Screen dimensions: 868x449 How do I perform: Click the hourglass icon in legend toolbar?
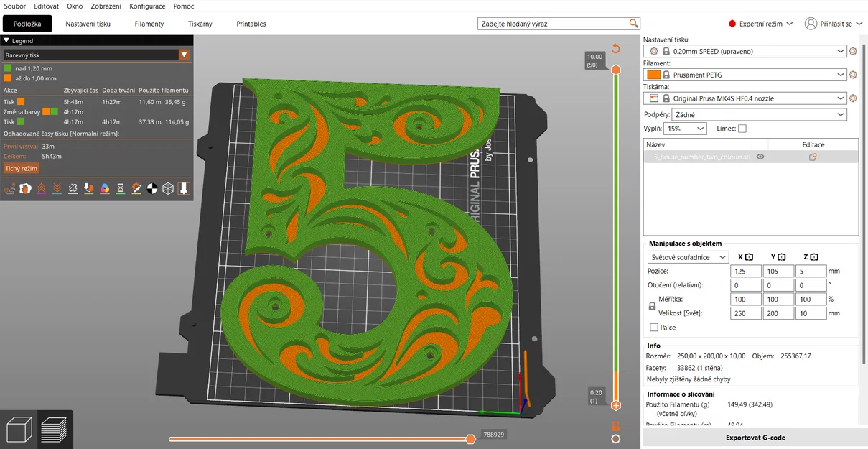point(121,188)
